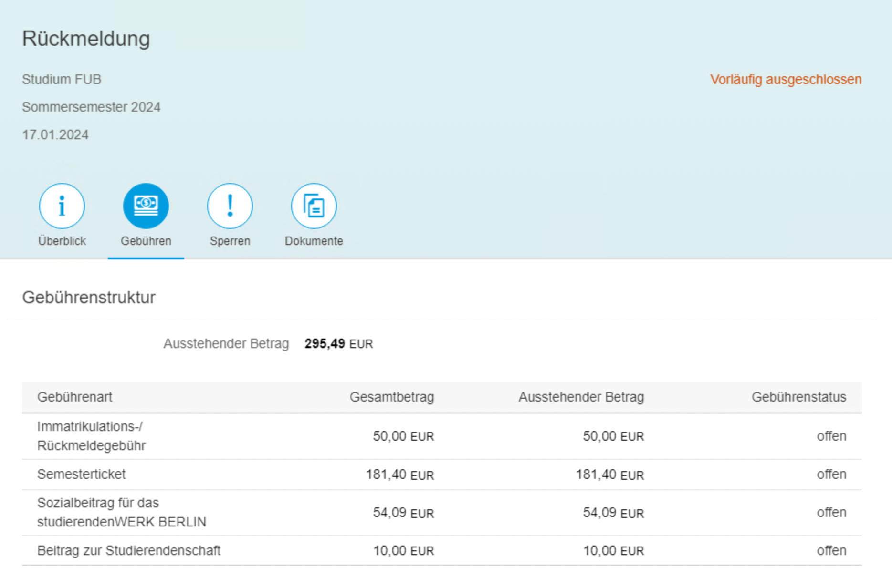Open the Überblick info icon
This screenshot has height=588, width=892.
point(62,206)
